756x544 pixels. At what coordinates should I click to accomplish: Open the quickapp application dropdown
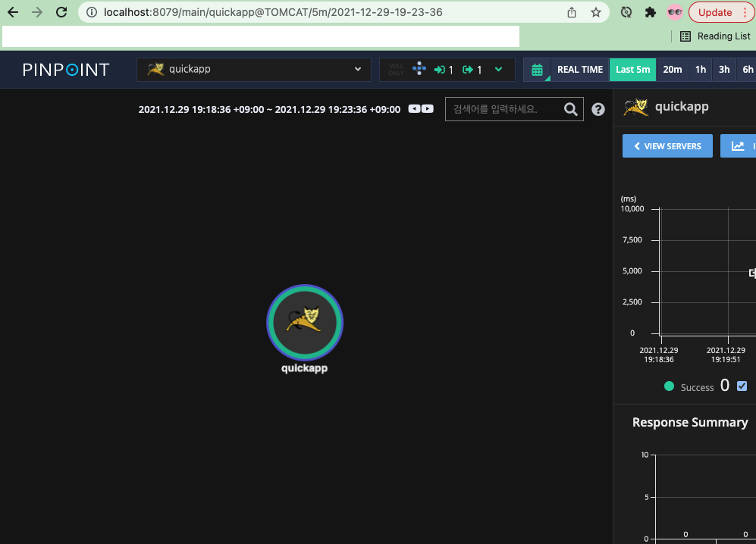[254, 70]
